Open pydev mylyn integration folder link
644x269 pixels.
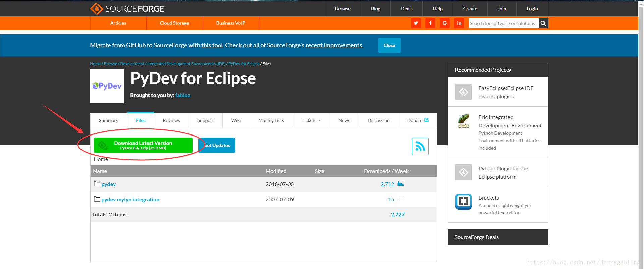tap(130, 199)
